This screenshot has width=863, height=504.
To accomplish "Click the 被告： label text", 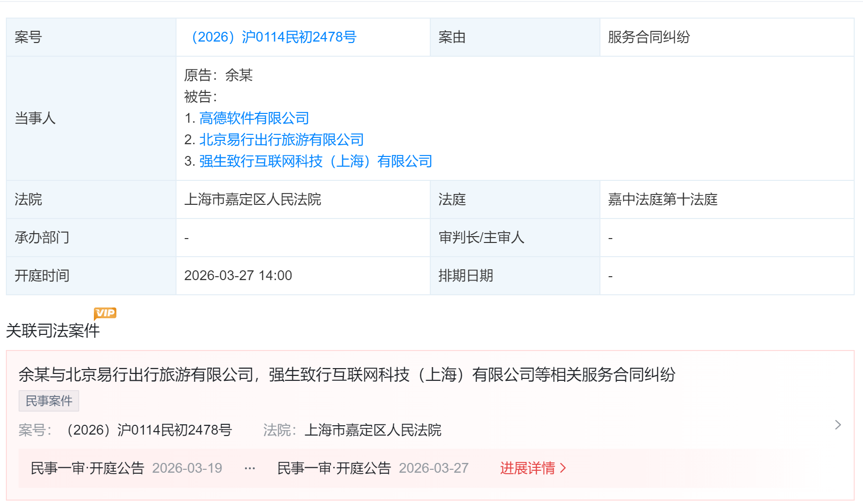I will pyautogui.click(x=201, y=97).
